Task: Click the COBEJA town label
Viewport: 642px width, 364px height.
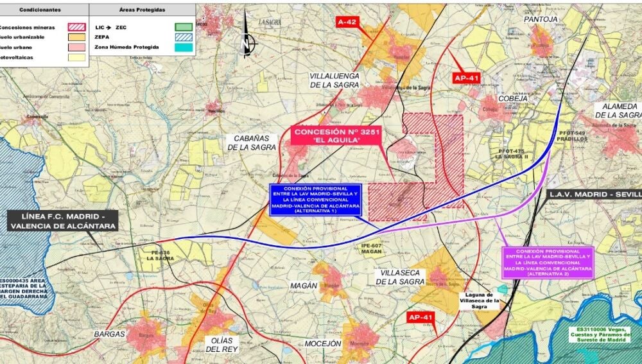Action: pos(512,99)
